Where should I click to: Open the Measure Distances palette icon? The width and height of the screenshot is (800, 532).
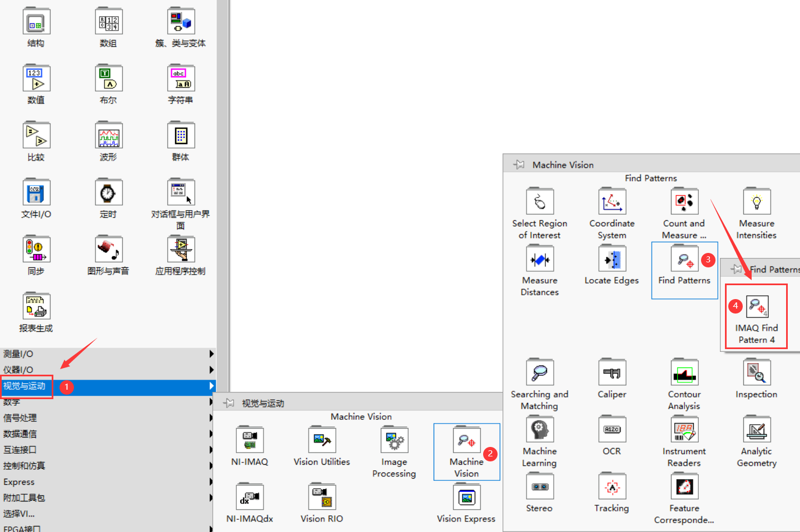click(x=540, y=259)
